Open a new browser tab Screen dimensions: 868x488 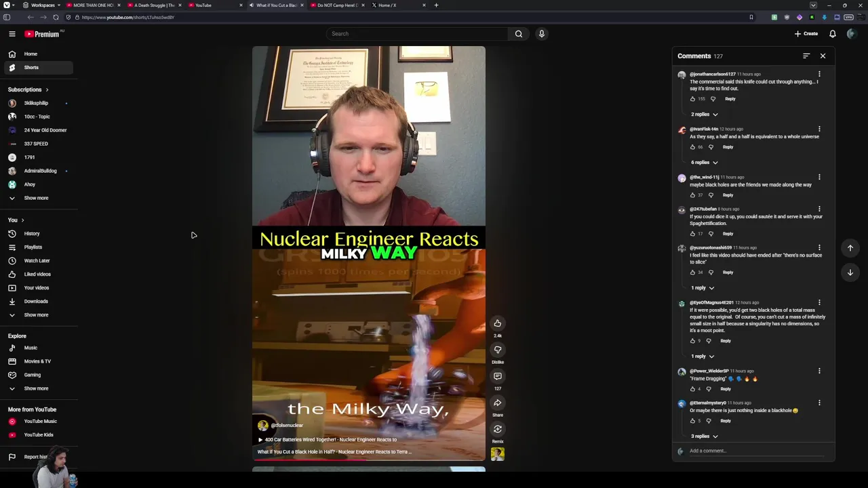coord(436,5)
